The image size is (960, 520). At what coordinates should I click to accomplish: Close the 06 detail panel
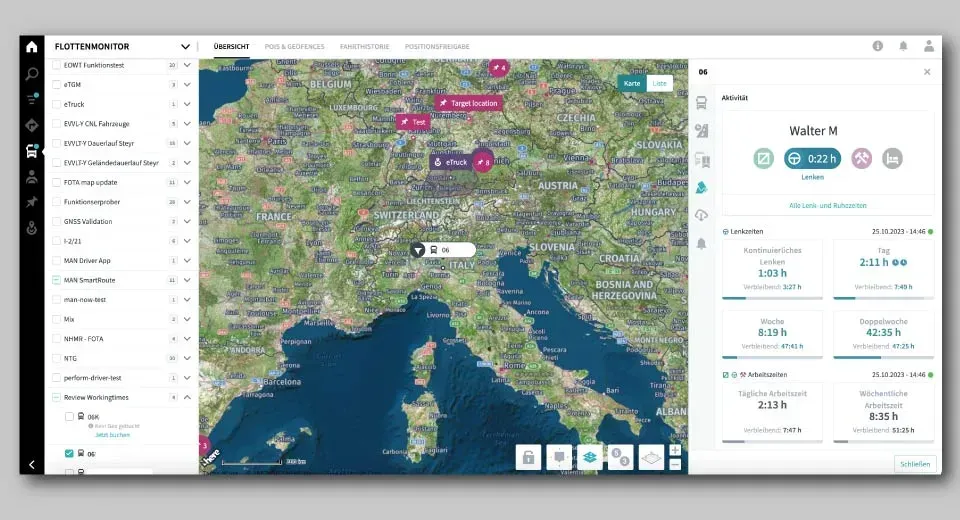pyautogui.click(x=927, y=72)
